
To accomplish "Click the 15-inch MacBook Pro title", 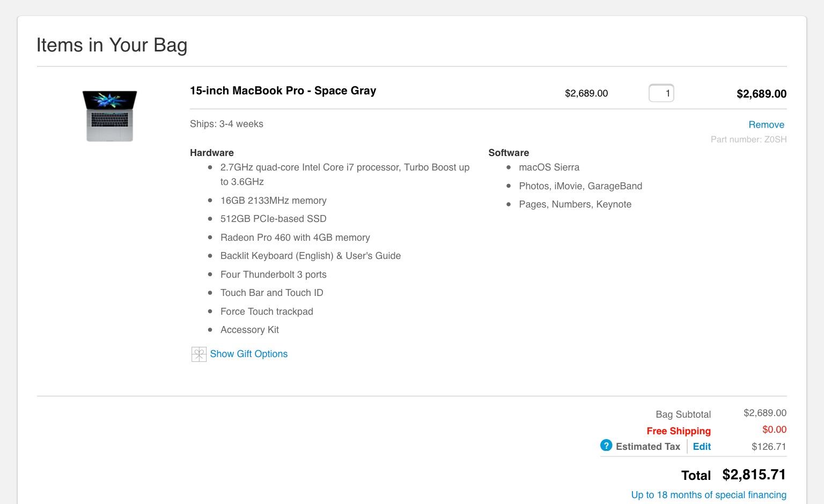I will click(x=283, y=91).
